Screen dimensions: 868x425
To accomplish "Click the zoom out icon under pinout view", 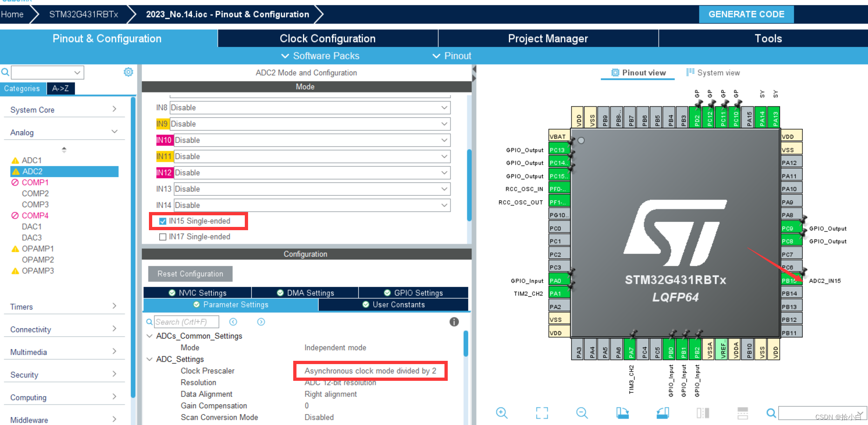I will coord(582,412).
